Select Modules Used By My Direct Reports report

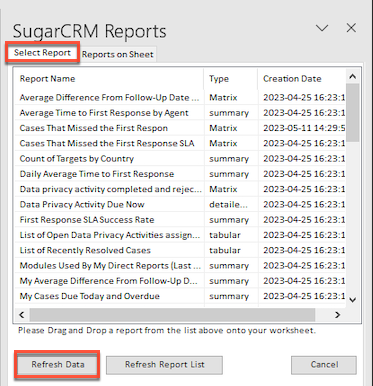(x=109, y=266)
